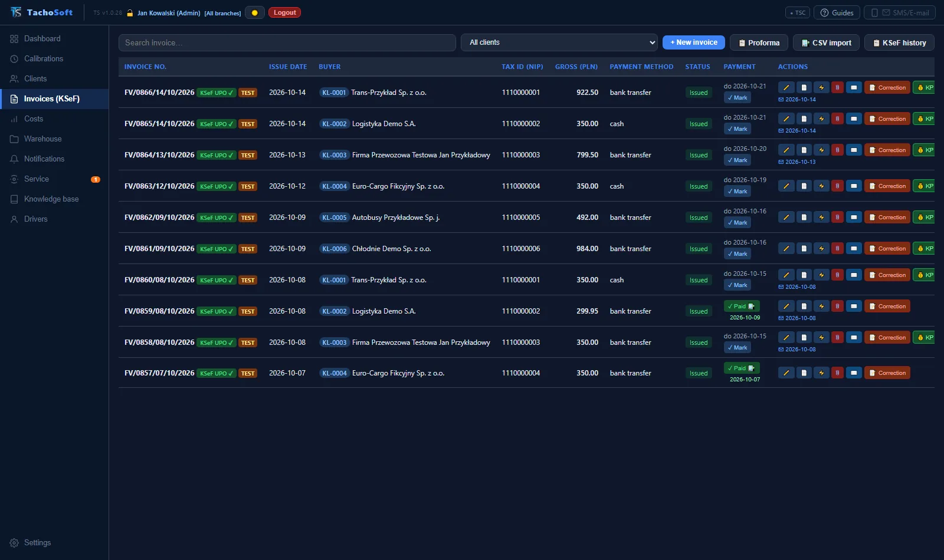Click the KSeF UPO badge on FV/0864/13/10/2026
The width and height of the screenshot is (944, 560).
pyautogui.click(x=217, y=156)
